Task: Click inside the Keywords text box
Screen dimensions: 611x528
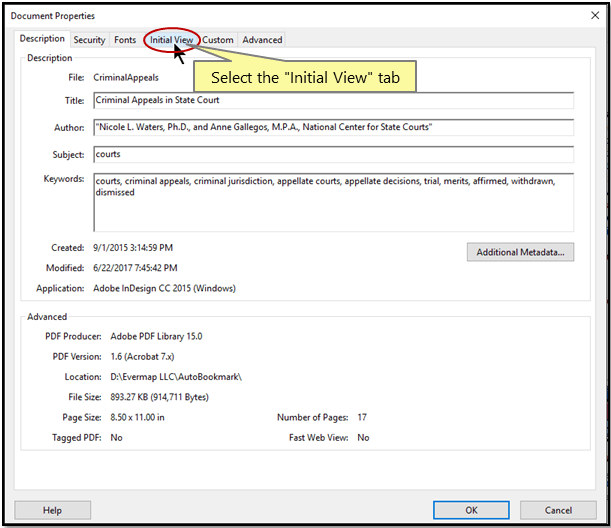Action: [334, 202]
